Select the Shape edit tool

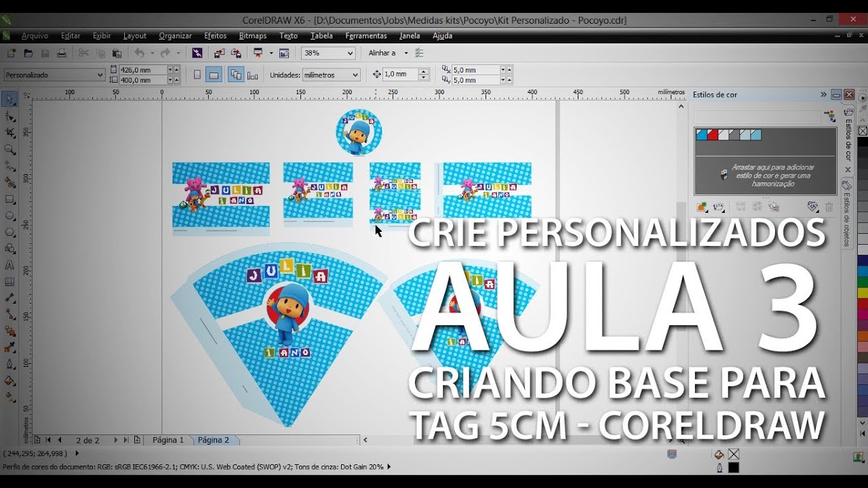point(9,117)
